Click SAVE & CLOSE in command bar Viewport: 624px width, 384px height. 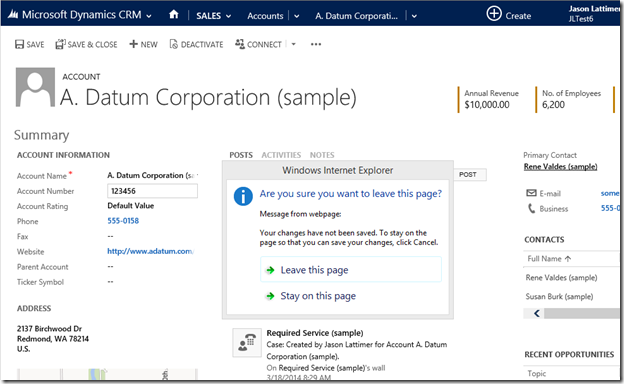pos(86,44)
